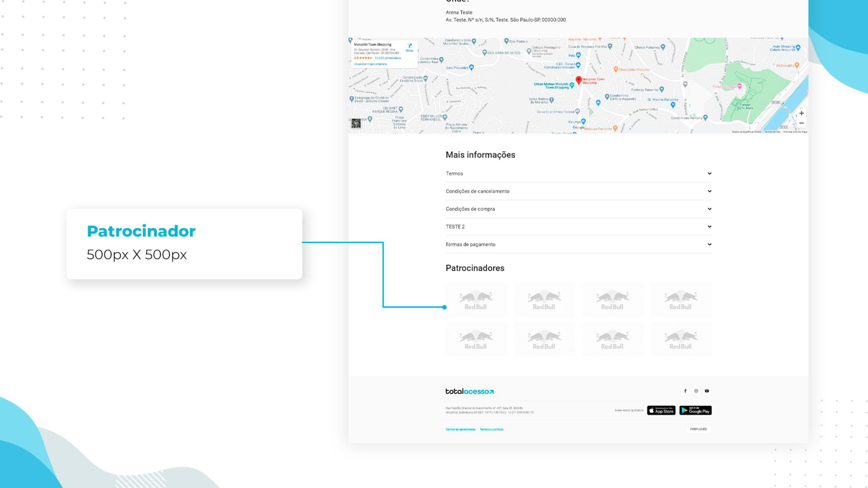This screenshot has width=868, height=488.
Task: Zoom out the map with minus button
Action: point(802,123)
